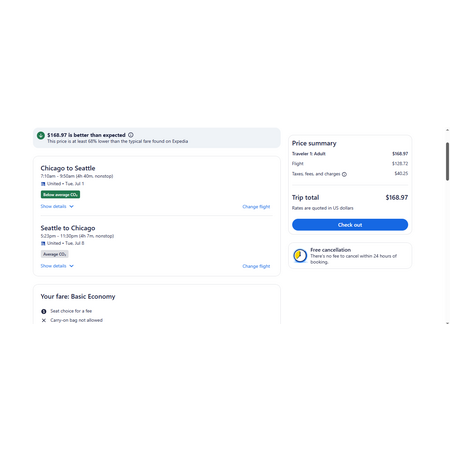Click the Free cancellation heading
Image resolution: width=450 pixels, height=450 pixels.
pos(330,250)
